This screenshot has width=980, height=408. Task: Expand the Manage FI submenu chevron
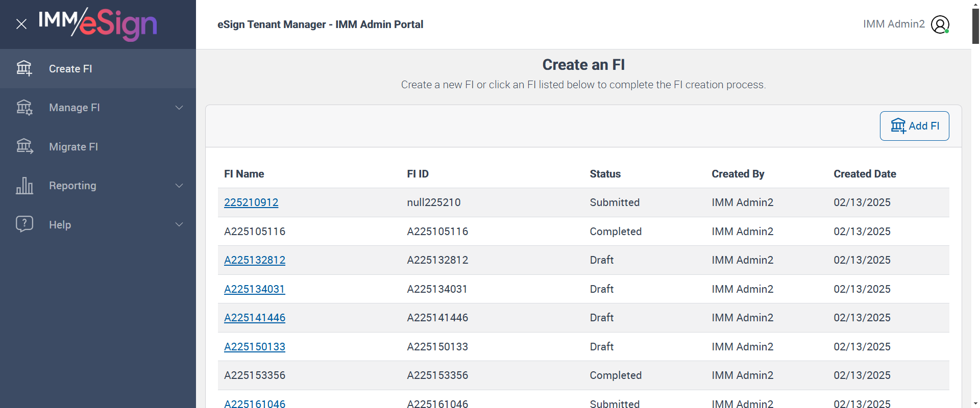[179, 108]
